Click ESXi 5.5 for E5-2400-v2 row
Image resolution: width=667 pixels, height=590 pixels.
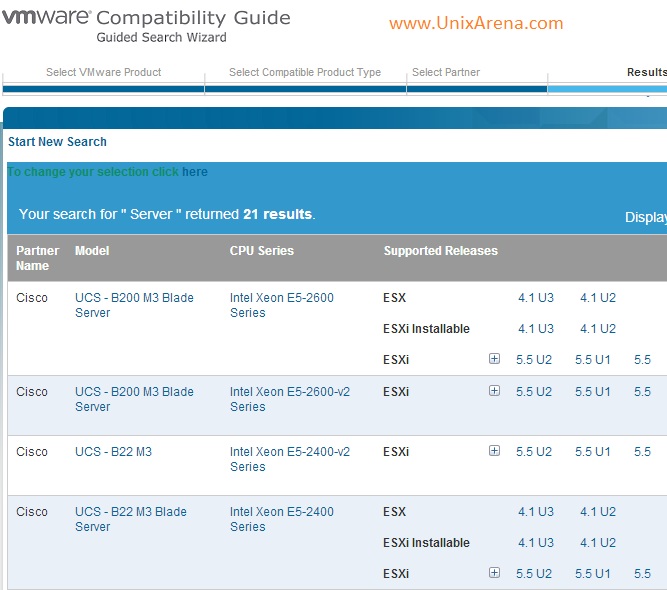pos(642,452)
